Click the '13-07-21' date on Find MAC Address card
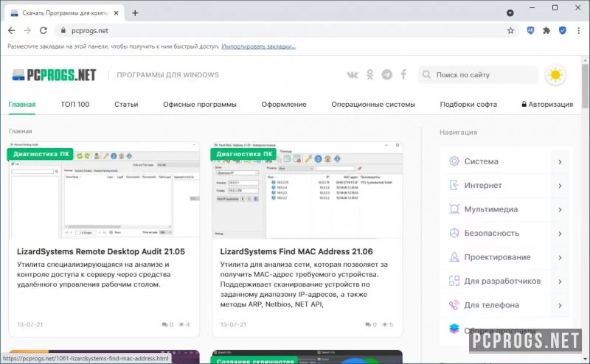The width and height of the screenshot is (590, 364). (x=233, y=324)
